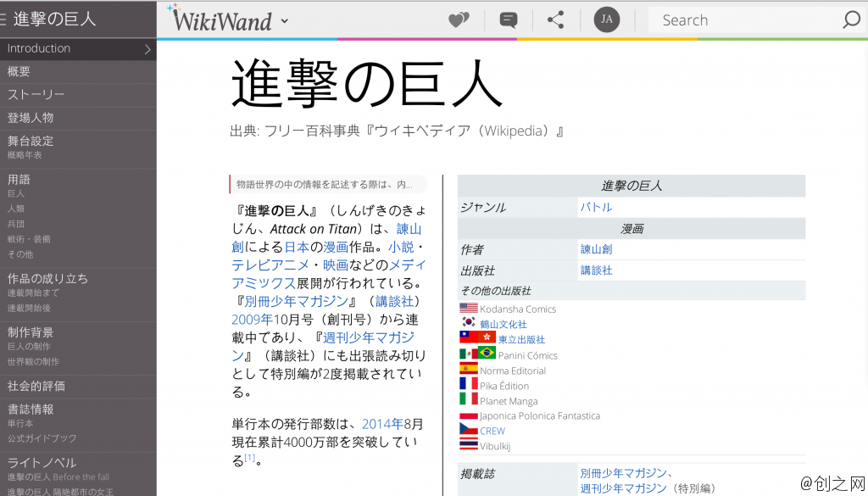Image resolution: width=868 pixels, height=496 pixels.
Task: Open 公式ガイドブック subsection in sidebar
Action: [x=42, y=438]
